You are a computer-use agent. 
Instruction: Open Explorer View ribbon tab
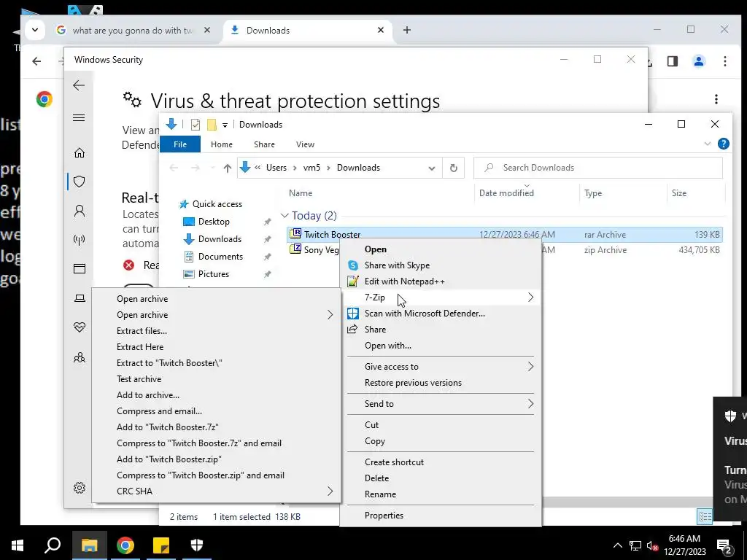point(305,144)
